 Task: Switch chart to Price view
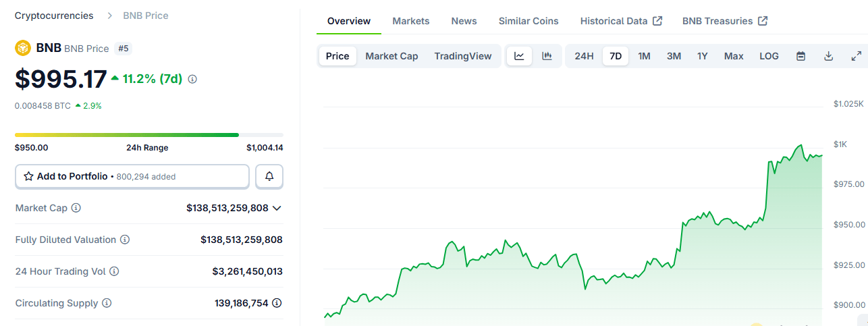click(x=337, y=56)
